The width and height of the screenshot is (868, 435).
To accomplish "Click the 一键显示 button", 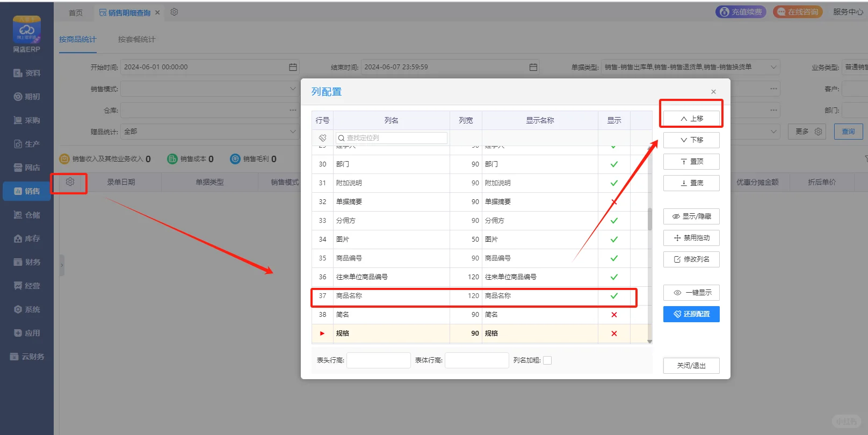I will [x=691, y=293].
